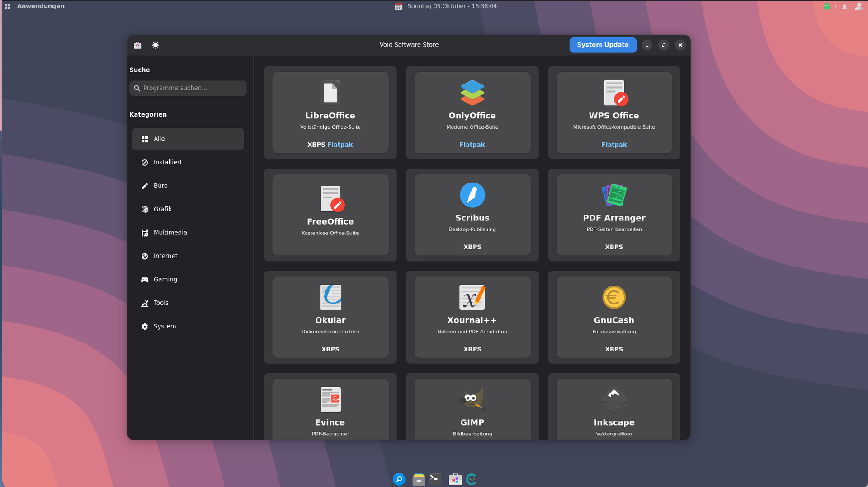
Task: Open the GnuCash coin icon
Action: click(613, 297)
